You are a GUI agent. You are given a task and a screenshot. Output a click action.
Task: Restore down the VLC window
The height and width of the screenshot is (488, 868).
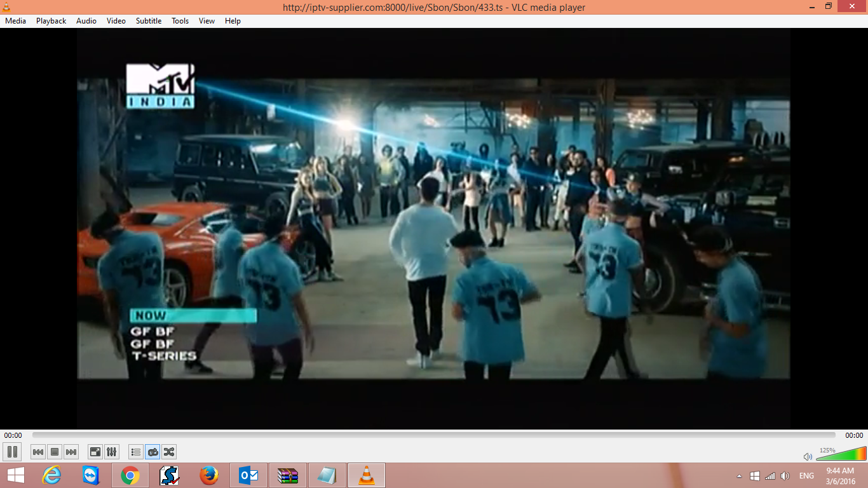coord(829,6)
